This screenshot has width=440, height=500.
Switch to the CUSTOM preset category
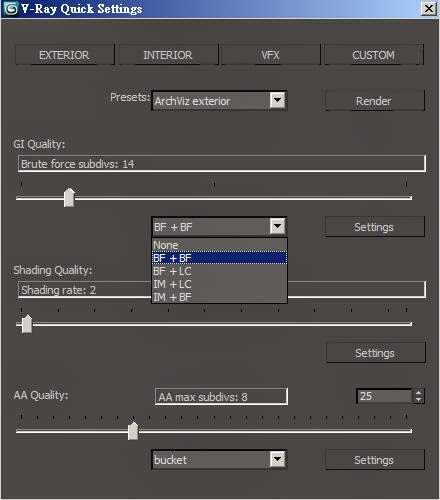point(374,55)
